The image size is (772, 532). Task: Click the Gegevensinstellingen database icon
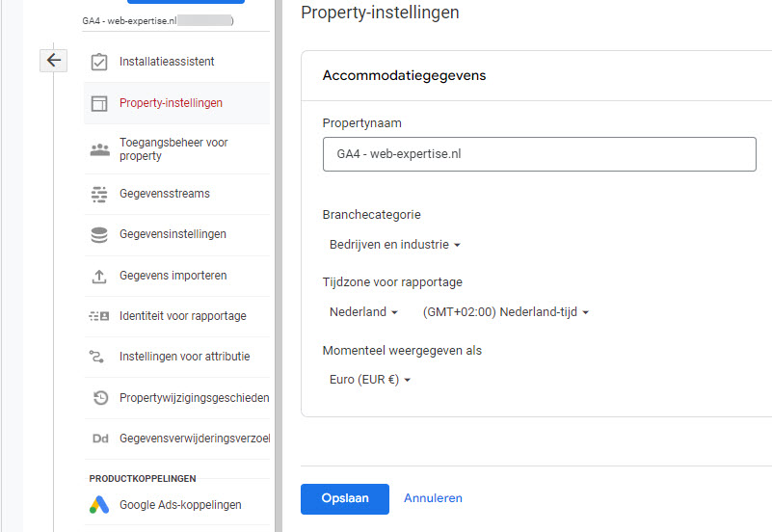point(99,235)
